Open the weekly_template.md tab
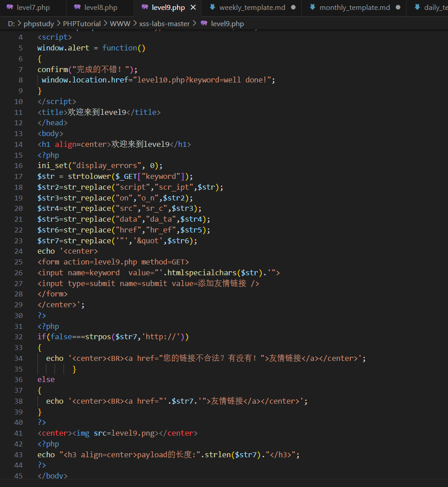This screenshot has width=448, height=487. pyautogui.click(x=252, y=8)
